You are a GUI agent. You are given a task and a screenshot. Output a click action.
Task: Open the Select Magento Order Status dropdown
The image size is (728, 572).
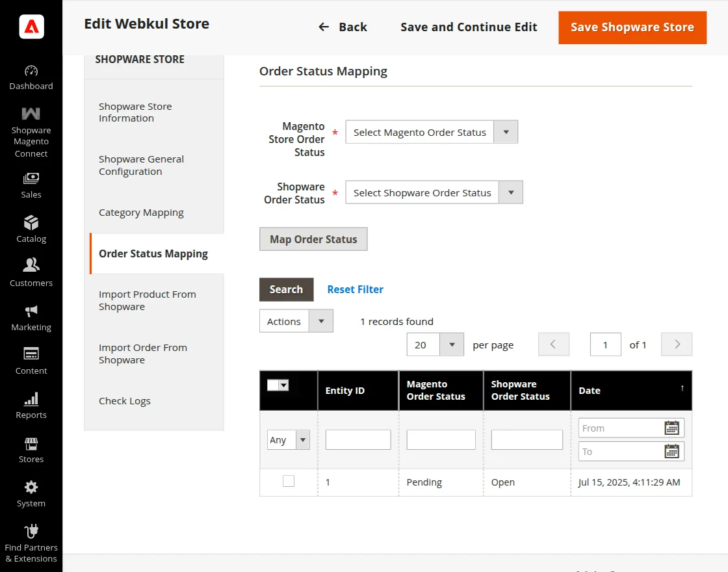point(505,131)
